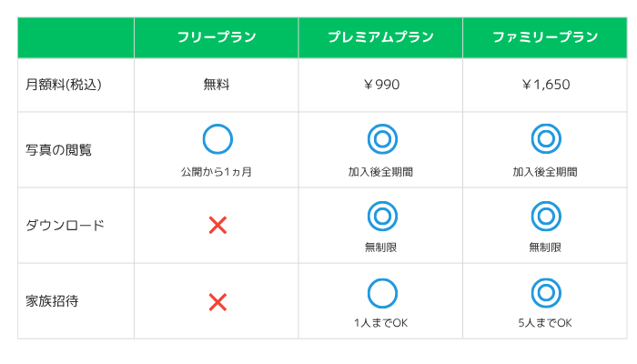Image resolution: width=637 pixels, height=364 pixels.
Task: Click the 無料 price text
Action: click(217, 85)
